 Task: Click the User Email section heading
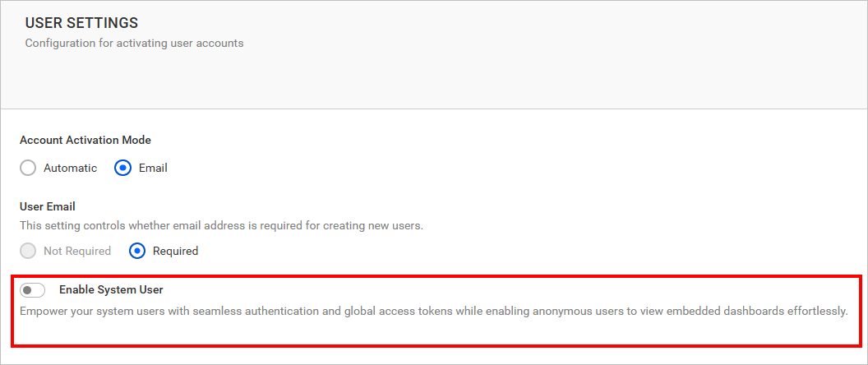(48, 207)
